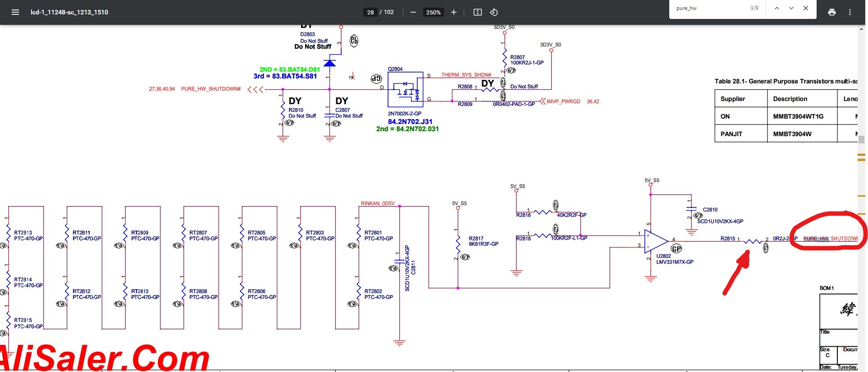Click the fit to page icon

click(x=478, y=12)
